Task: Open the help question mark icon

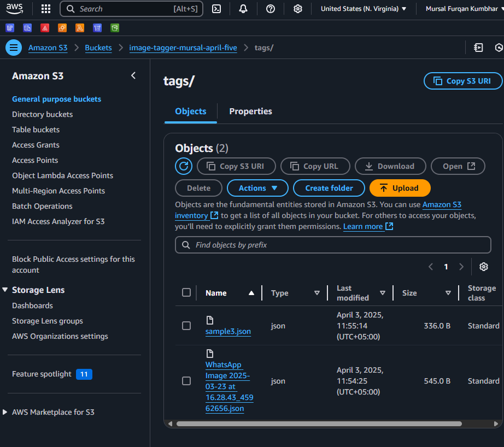Action: [x=271, y=9]
